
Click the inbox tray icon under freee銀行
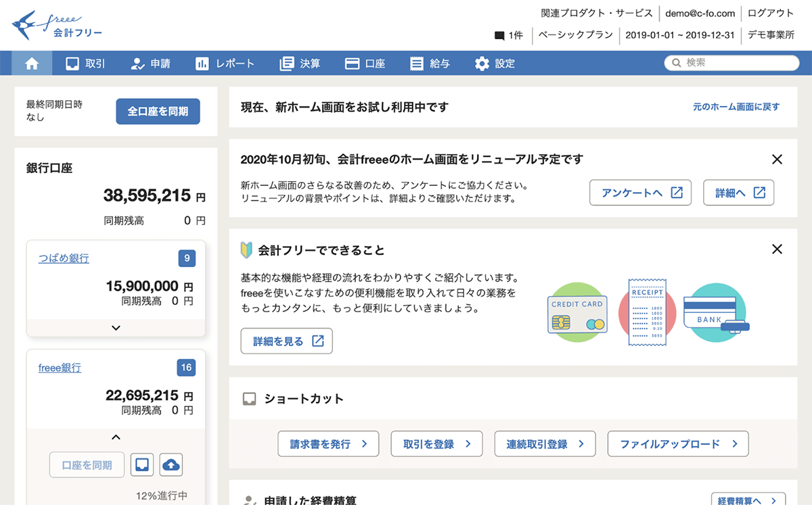click(x=141, y=465)
